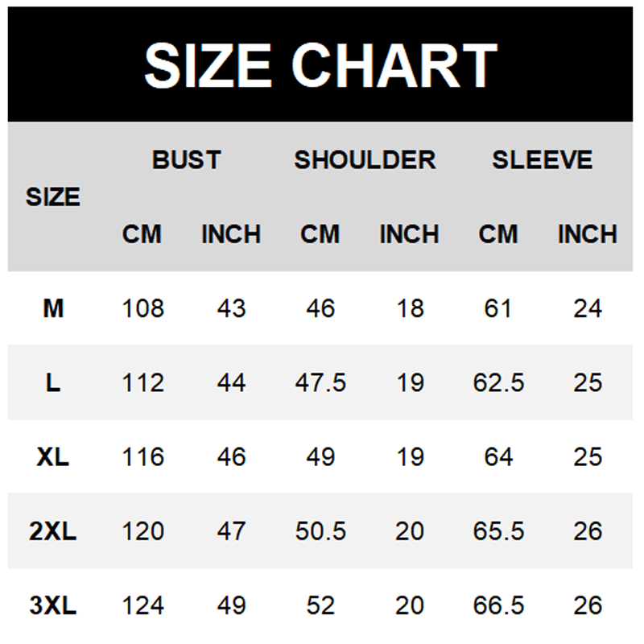Select the BUST column header
This screenshot has height=644, width=644.
tap(186, 159)
